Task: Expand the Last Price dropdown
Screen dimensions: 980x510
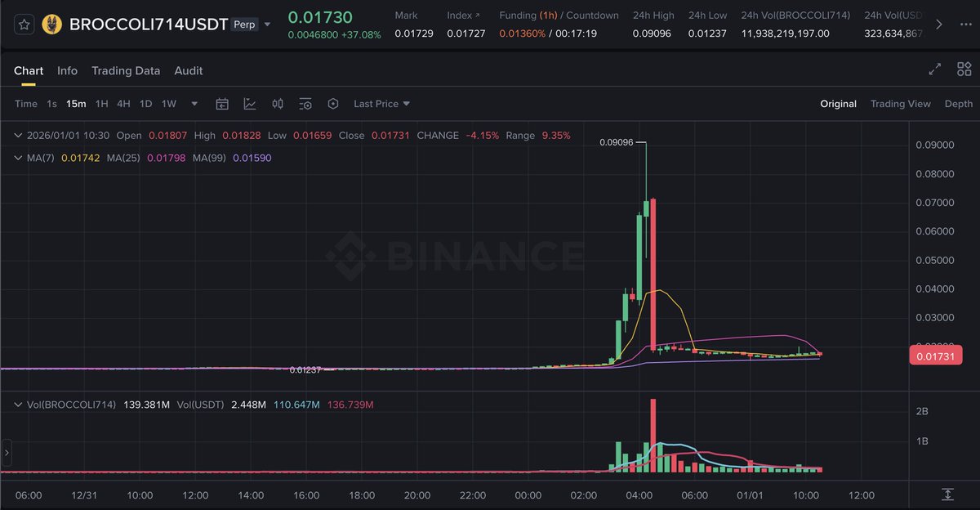Action: pos(381,104)
